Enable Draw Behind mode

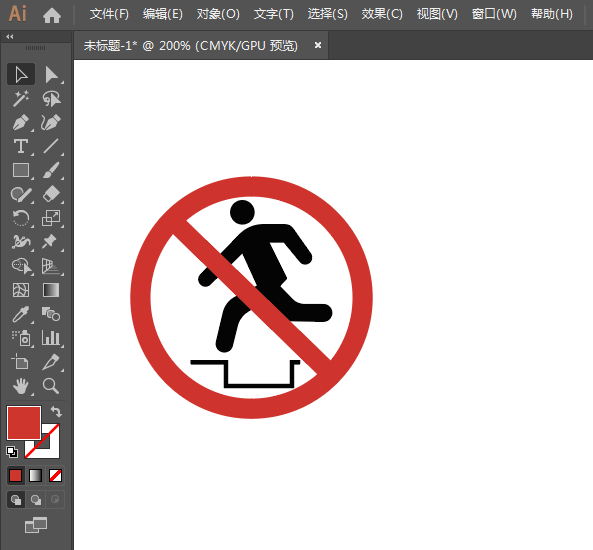tap(36, 500)
